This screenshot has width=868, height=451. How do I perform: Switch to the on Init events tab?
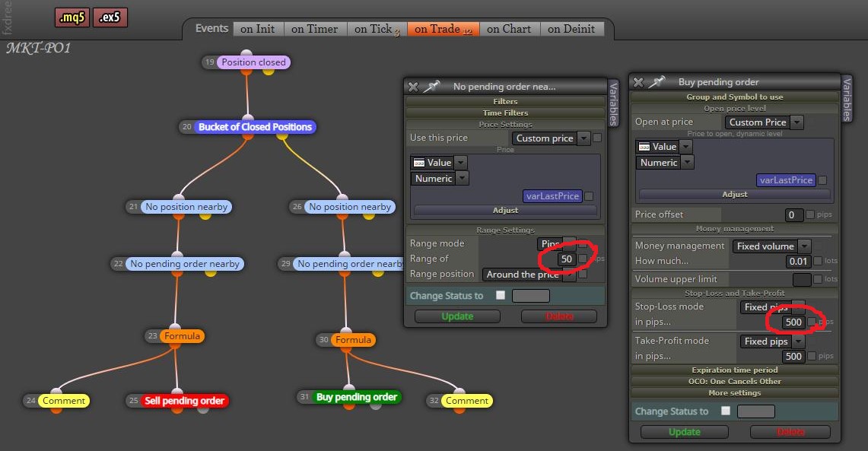[x=258, y=29]
